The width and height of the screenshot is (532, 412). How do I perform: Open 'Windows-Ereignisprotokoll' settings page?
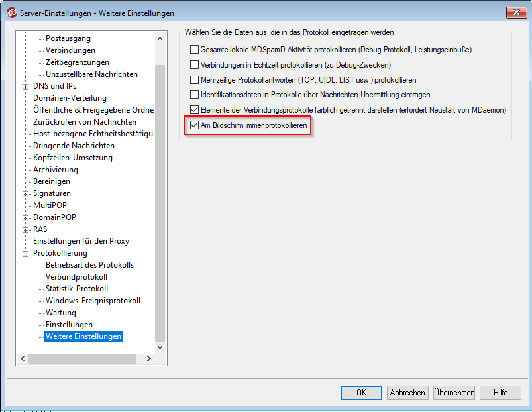pos(93,301)
